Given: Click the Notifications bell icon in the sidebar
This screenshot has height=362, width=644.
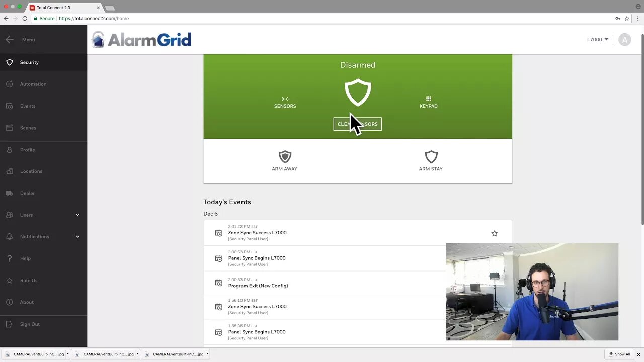Looking at the screenshot, I should tap(10, 237).
